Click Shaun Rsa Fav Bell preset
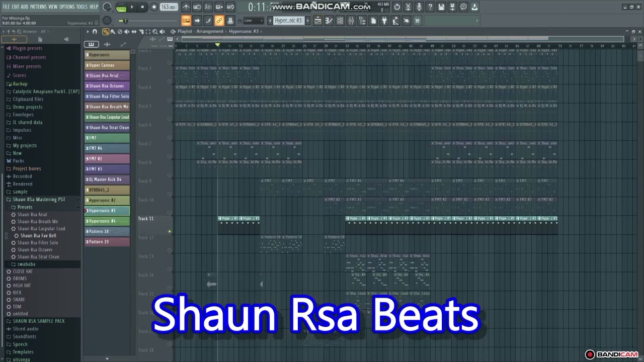The image size is (644, 362). [x=38, y=235]
